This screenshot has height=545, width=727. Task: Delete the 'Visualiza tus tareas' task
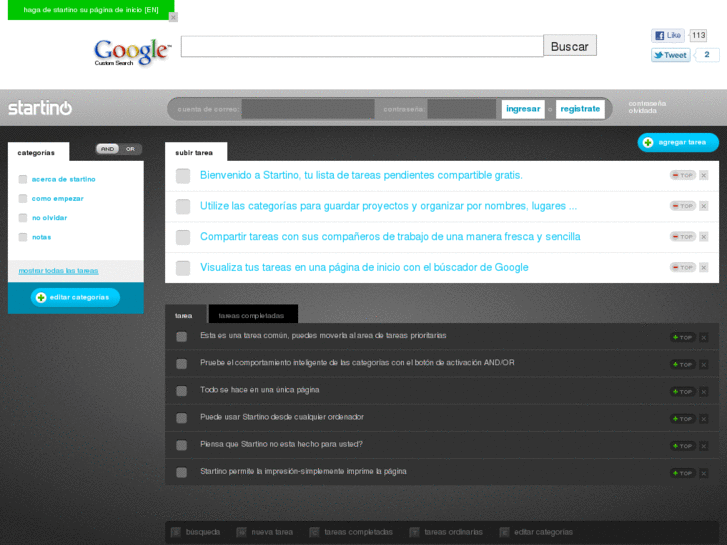tap(704, 267)
